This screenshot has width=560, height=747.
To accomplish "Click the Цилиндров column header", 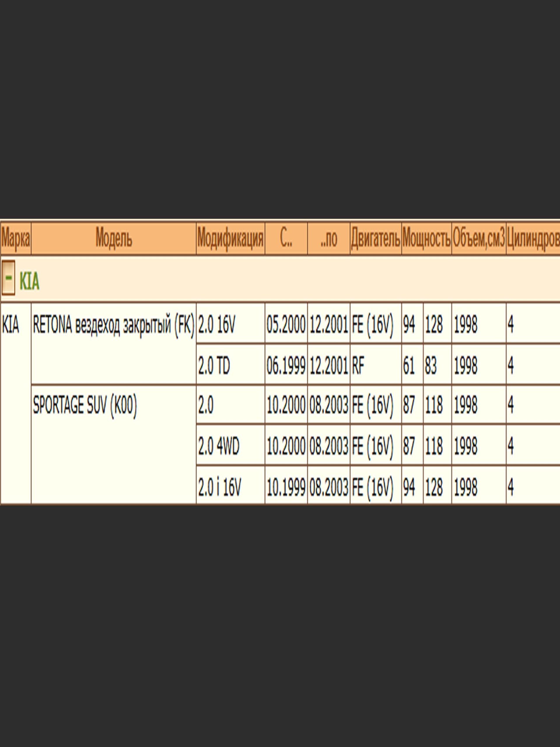I will (533, 238).
